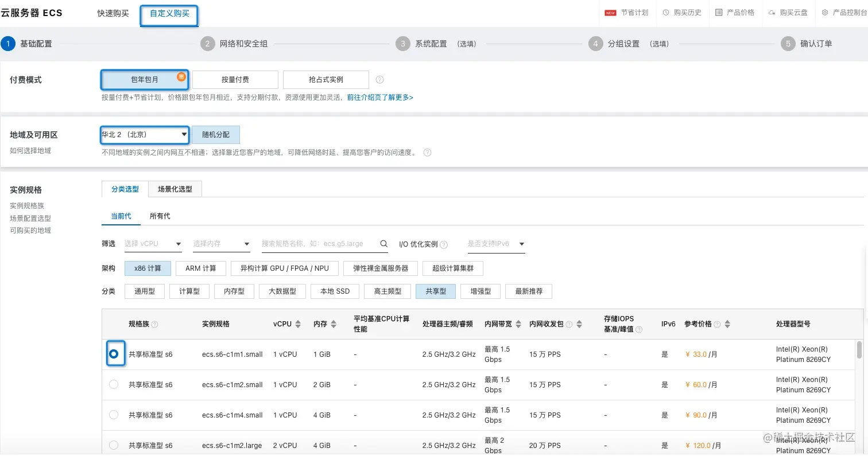Filter by 共享型 category
This screenshot has width=868, height=456.
[436, 291]
